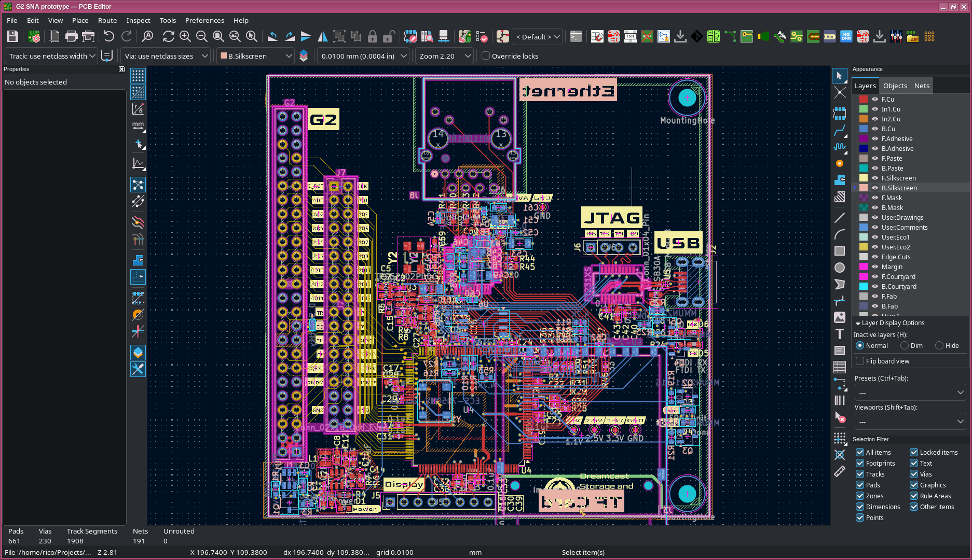The width and height of the screenshot is (972, 560).
Task: Select the Hide inactive layers option
Action: click(x=939, y=345)
